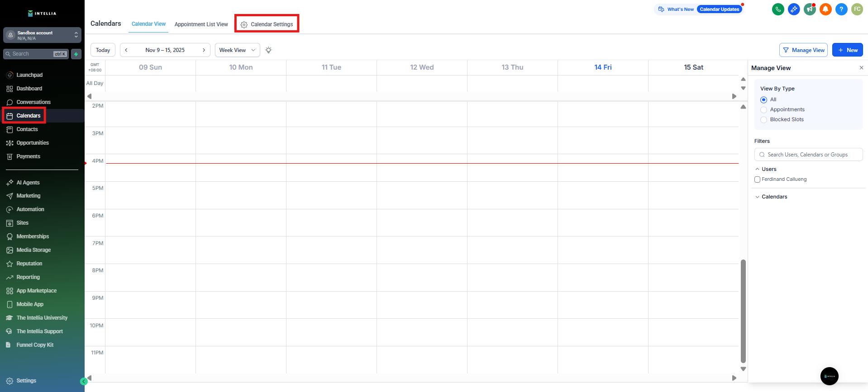Image resolution: width=868 pixels, height=392 pixels.
Task: Open the Calendar Settings tab
Action: (267, 24)
